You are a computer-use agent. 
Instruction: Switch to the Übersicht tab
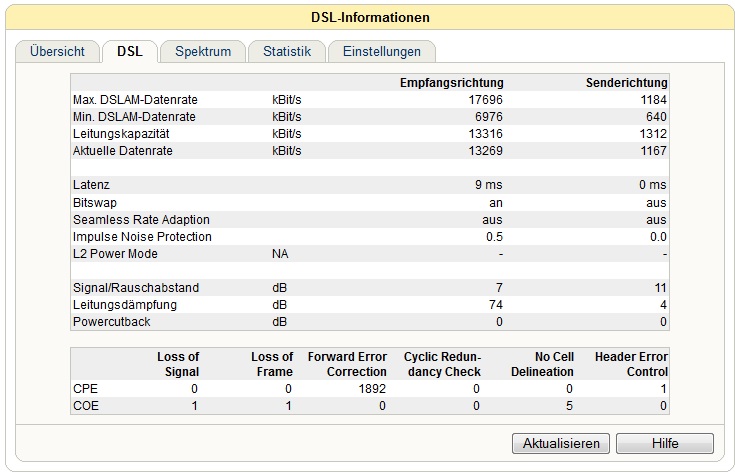click(x=57, y=51)
